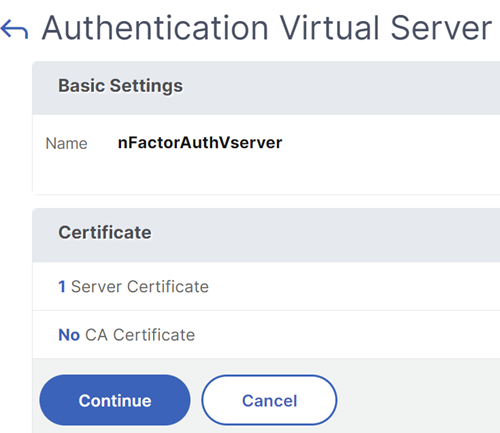Click the Authentication Virtual Server page title
Screen dimensions: 500x433
(267, 28)
